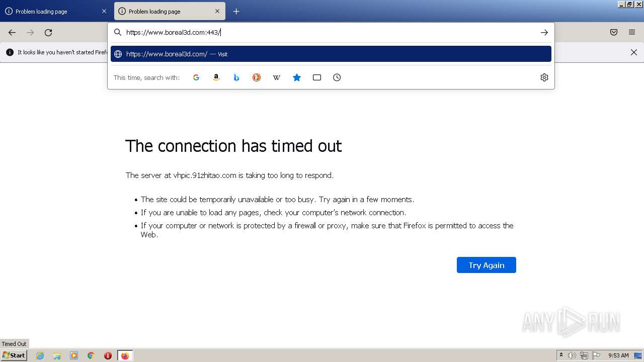Launch Internet Explorer from taskbar

pos(40,355)
